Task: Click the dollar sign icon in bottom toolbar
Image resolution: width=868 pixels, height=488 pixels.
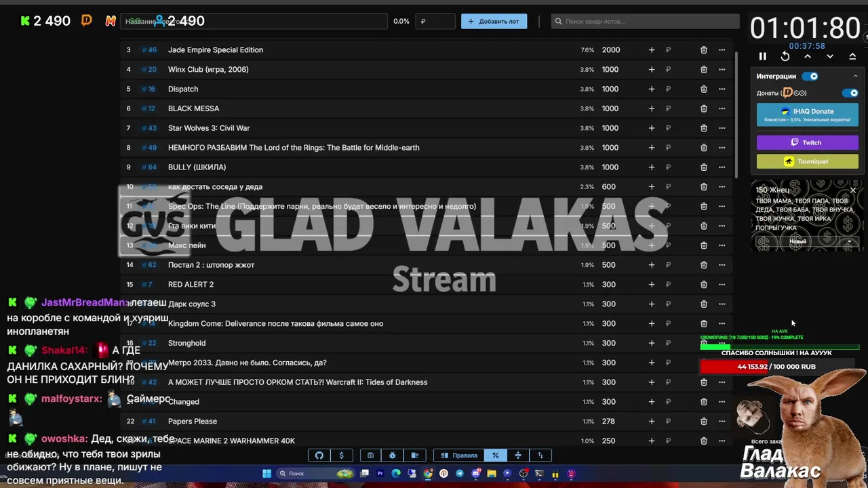Action: (x=341, y=455)
